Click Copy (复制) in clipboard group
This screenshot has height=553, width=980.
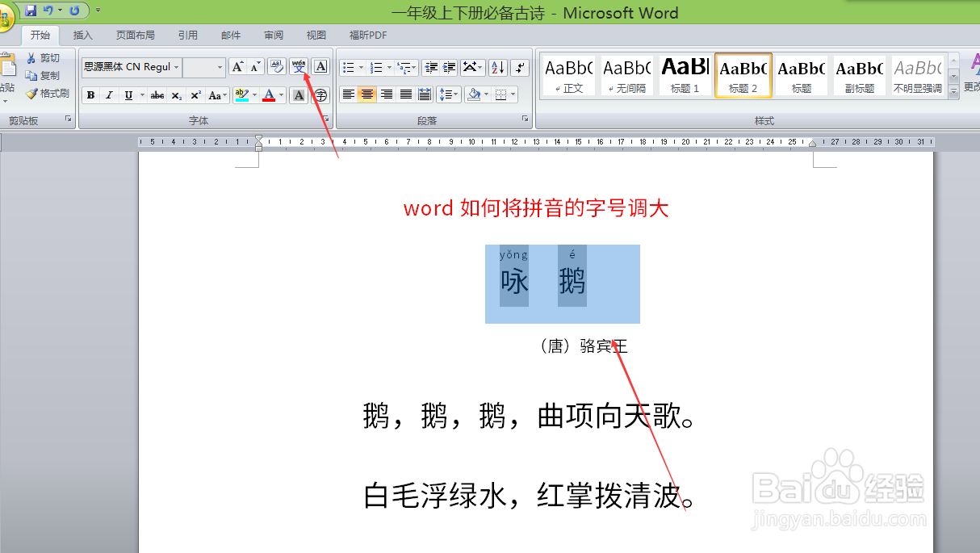[43, 75]
